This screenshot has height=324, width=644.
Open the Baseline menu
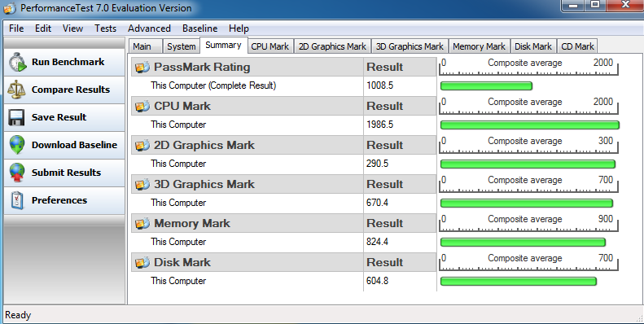point(199,28)
